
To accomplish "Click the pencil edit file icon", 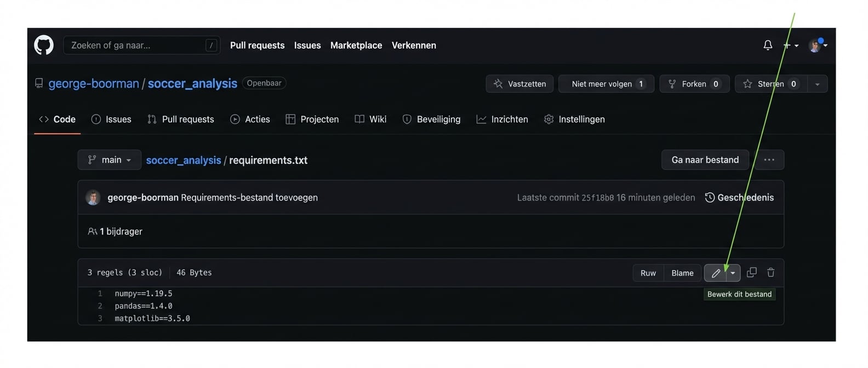I will (x=715, y=273).
